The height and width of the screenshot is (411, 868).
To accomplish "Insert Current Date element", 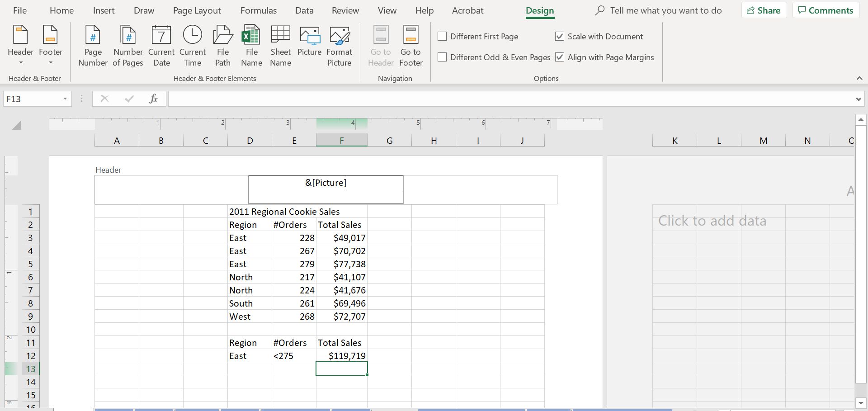I will 161,46.
